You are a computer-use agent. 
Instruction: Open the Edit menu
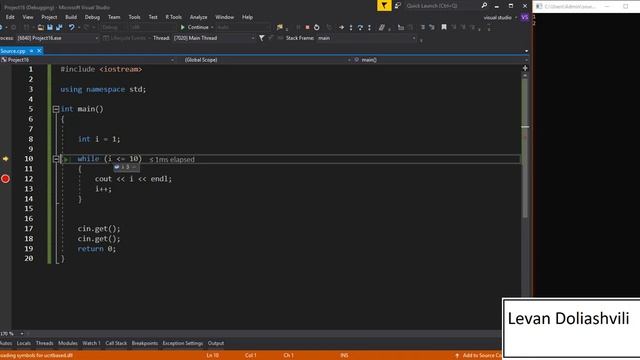click(10, 17)
